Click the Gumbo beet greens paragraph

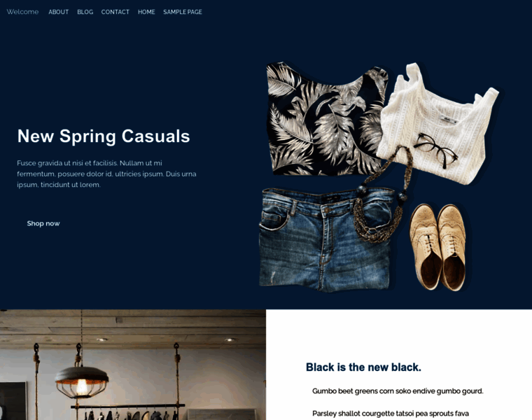coord(398,391)
